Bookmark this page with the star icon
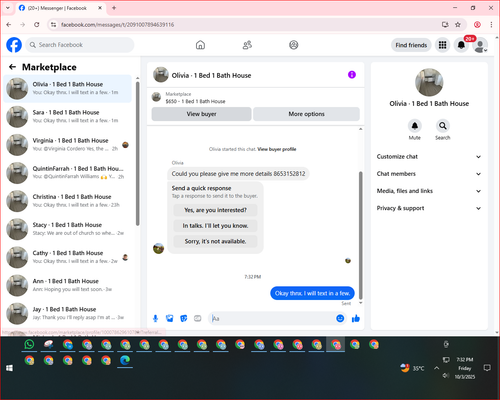Viewport: 500px width, 400px height. point(458,24)
